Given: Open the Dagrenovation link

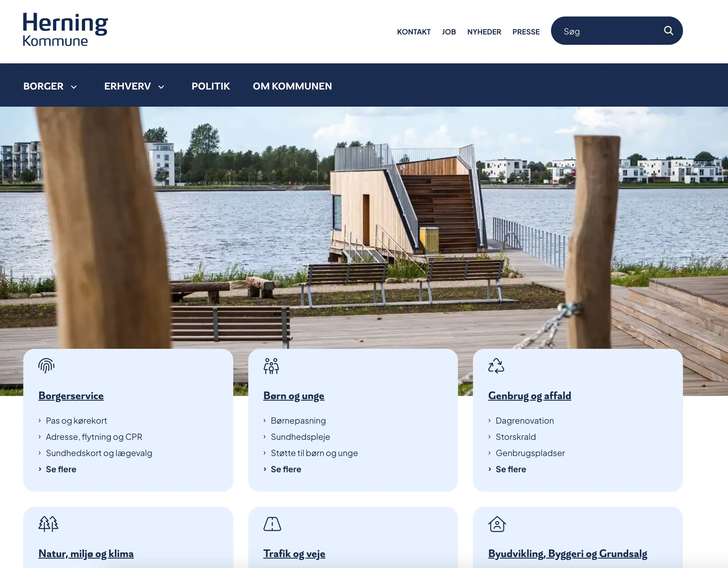Looking at the screenshot, I should click(525, 421).
